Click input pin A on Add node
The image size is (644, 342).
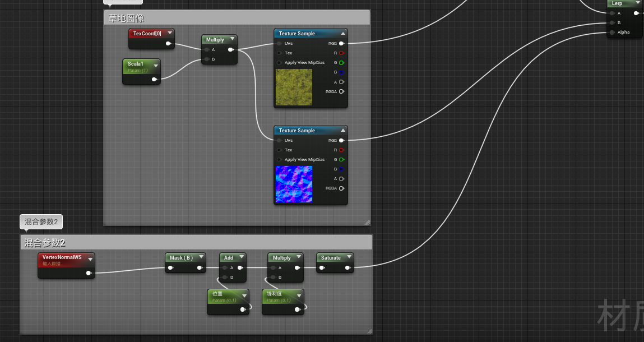(225, 267)
